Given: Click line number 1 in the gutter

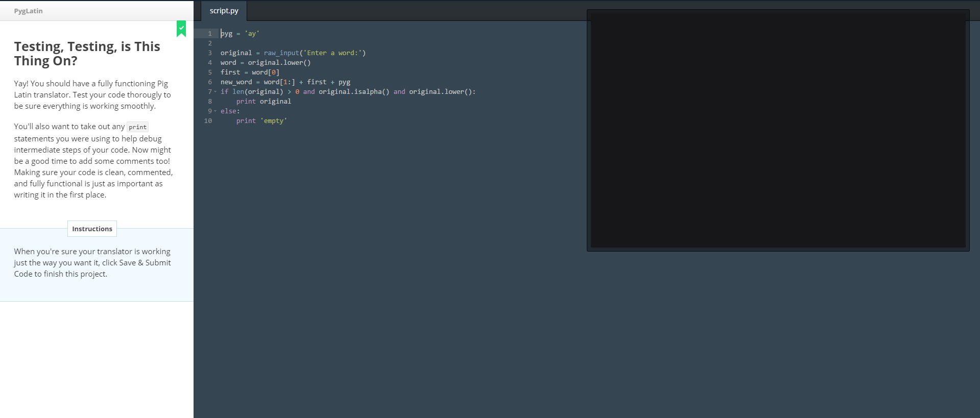Looking at the screenshot, I should tap(209, 34).
